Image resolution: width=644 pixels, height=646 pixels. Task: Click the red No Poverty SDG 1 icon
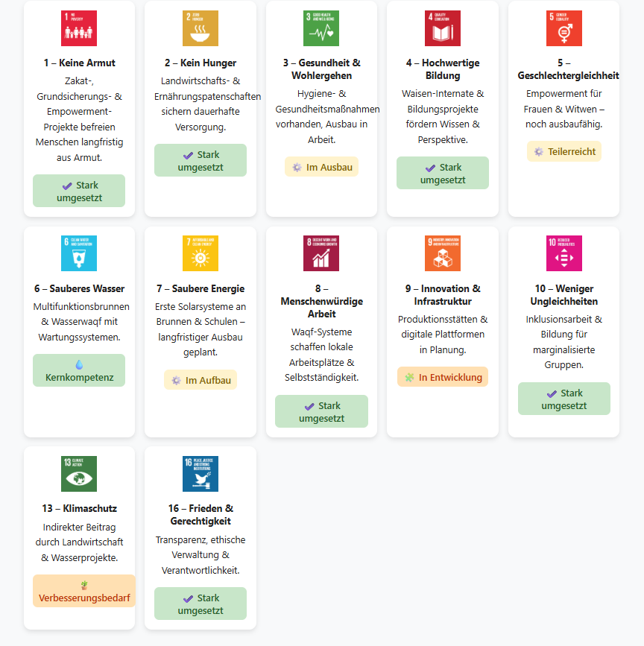[x=79, y=28]
